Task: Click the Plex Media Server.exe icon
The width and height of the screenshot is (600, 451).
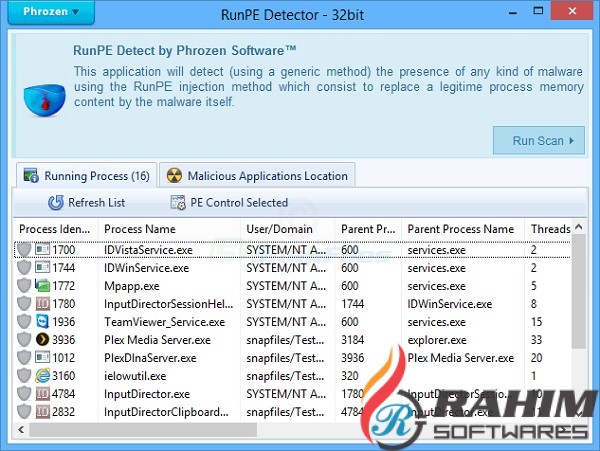Action: tap(42, 340)
